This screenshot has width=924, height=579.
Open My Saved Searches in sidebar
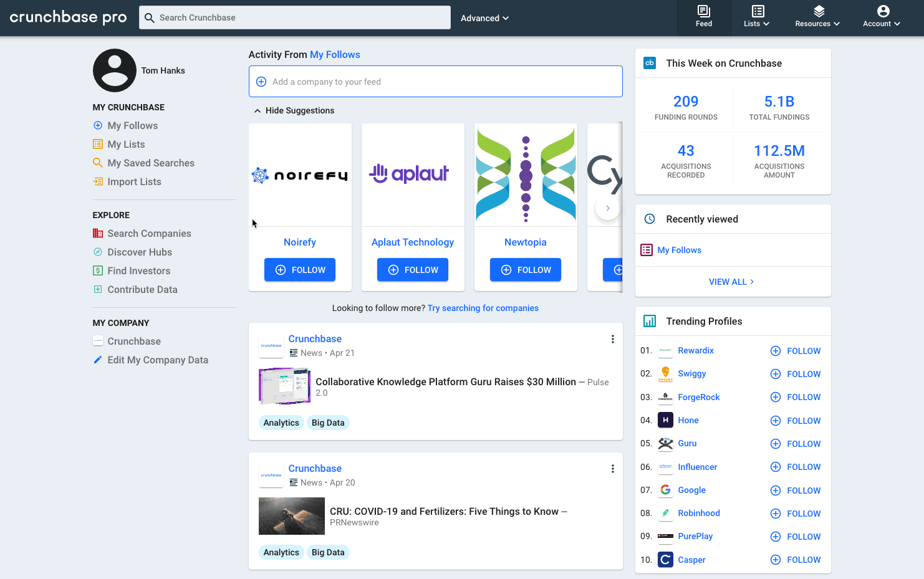tap(151, 163)
